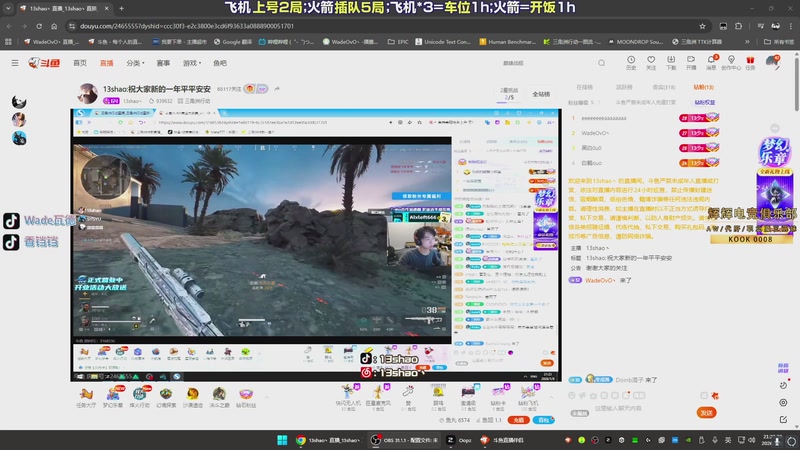800x450 pixels.
Task: Send the 钻粉飞机 plane gift
Action: 528,397
